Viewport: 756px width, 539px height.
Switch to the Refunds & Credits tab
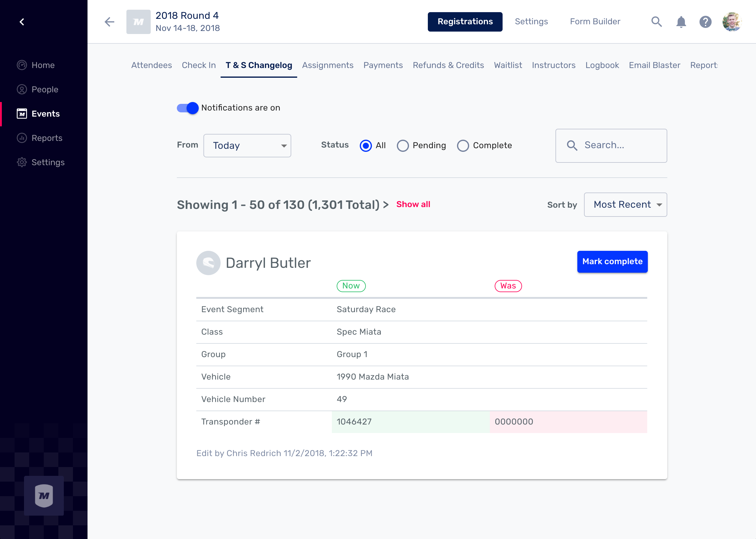[x=448, y=65]
